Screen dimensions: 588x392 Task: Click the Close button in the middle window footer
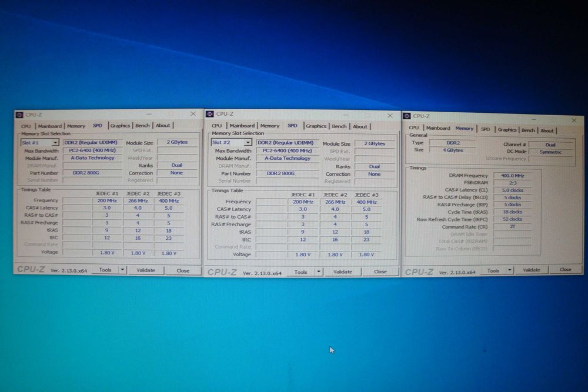point(380,272)
